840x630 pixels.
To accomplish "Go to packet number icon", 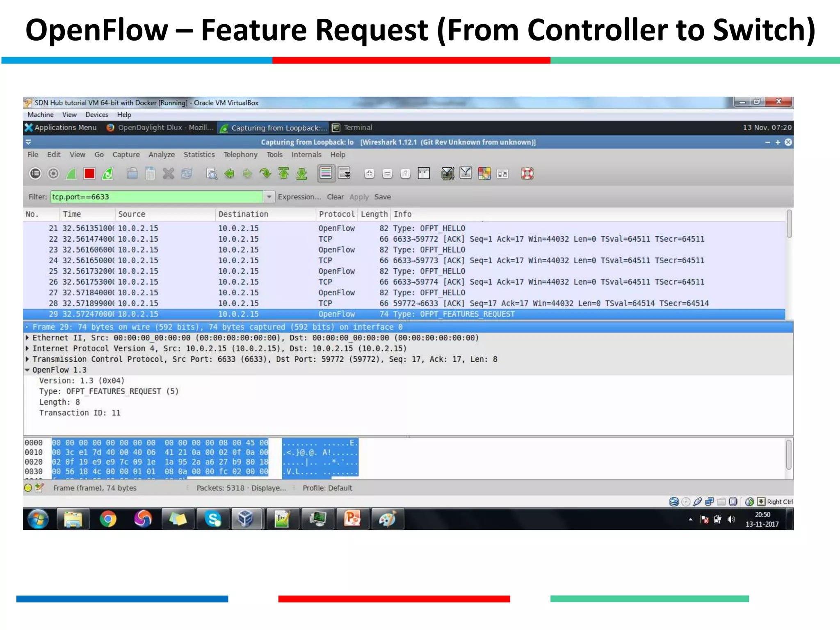I will coord(265,173).
